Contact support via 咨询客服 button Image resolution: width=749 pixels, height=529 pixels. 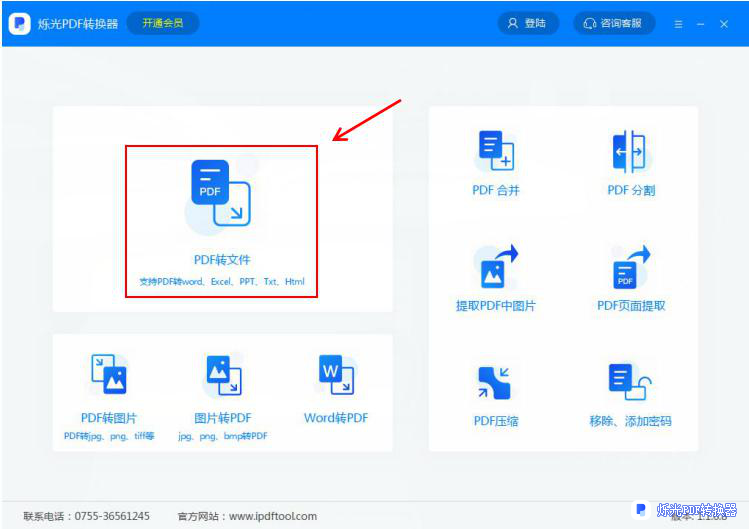pos(613,23)
